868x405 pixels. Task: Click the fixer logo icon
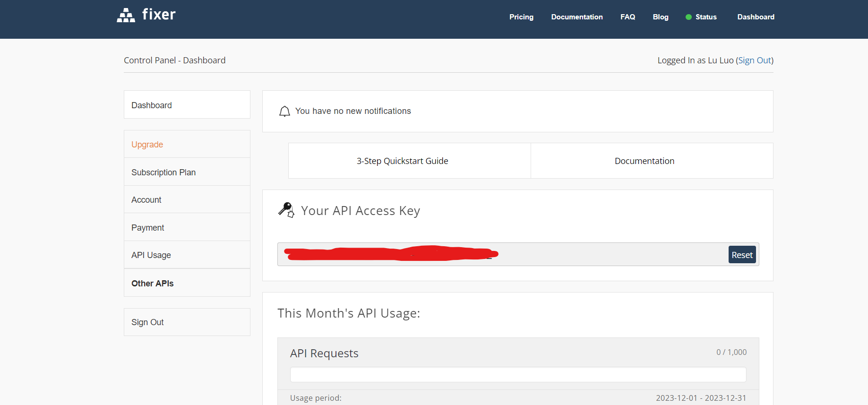point(126,15)
